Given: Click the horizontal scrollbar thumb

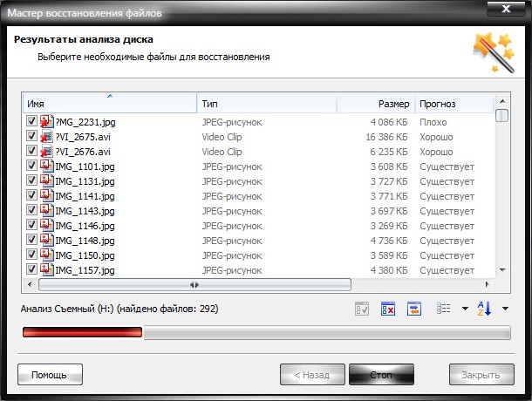Looking at the screenshot, I should click(x=194, y=285).
